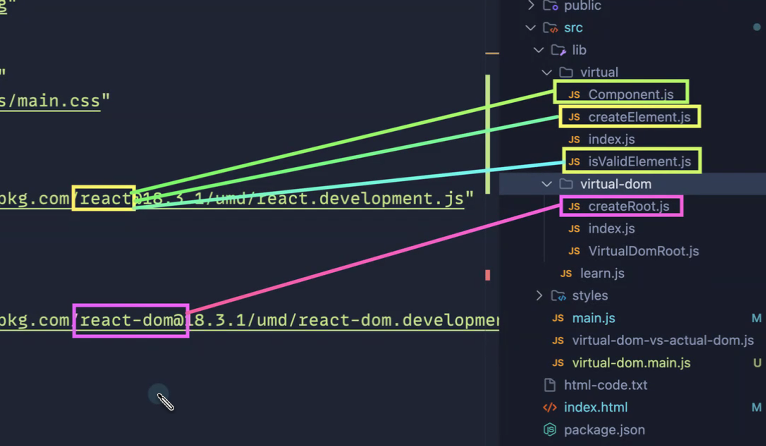Click the virtual-dom folder icon
766x446 pixels.
tap(566, 184)
